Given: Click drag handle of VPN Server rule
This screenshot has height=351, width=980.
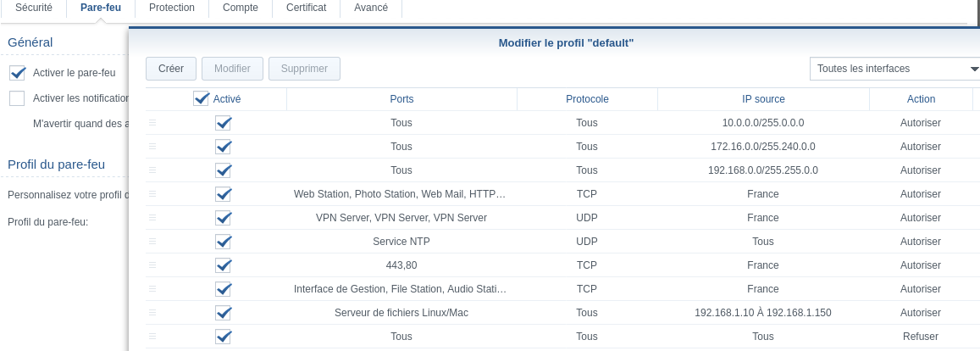Looking at the screenshot, I should 152,218.
